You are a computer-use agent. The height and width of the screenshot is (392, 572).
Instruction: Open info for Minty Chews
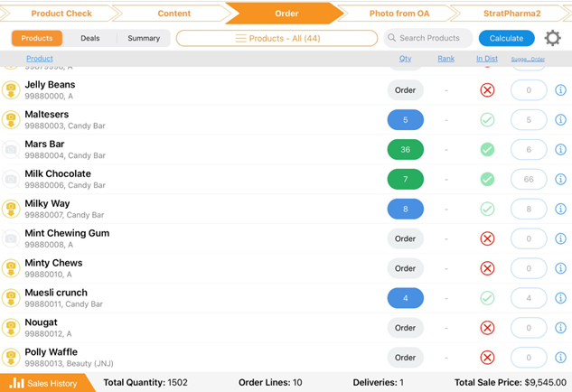[x=560, y=268]
